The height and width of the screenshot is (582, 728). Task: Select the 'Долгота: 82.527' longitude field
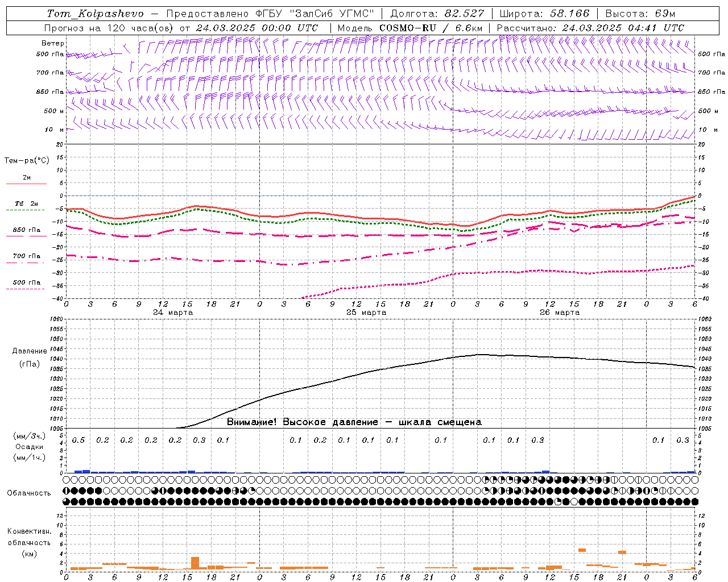(437, 14)
